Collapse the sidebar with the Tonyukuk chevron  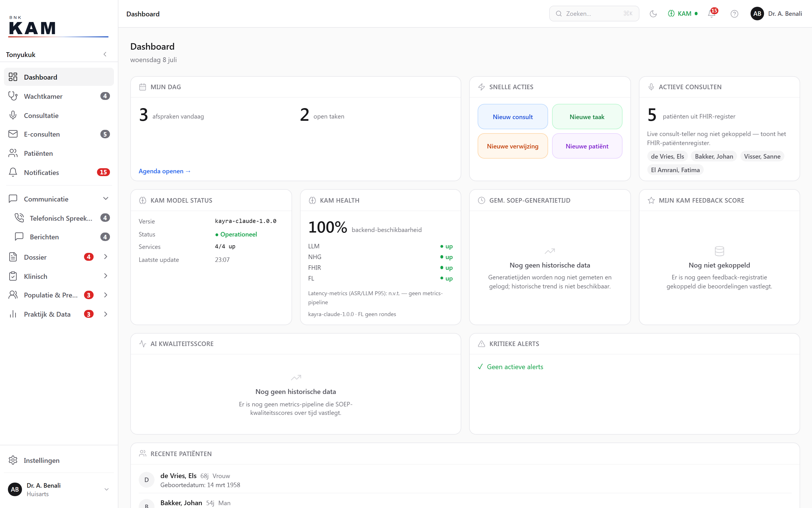pos(105,54)
